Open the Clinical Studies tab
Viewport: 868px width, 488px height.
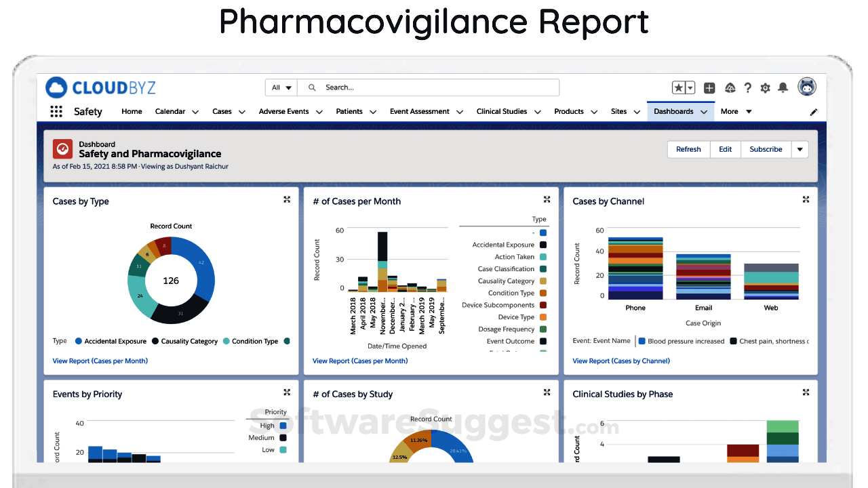click(501, 112)
